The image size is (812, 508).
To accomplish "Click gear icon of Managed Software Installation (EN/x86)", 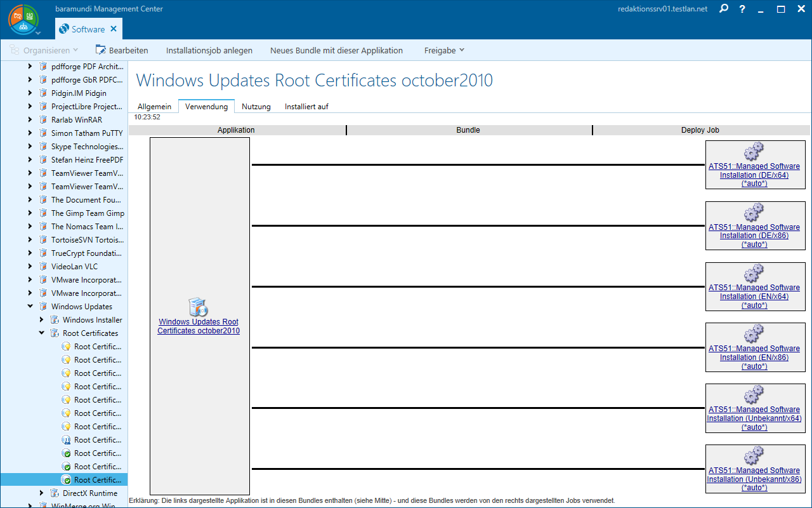I will [x=754, y=333].
